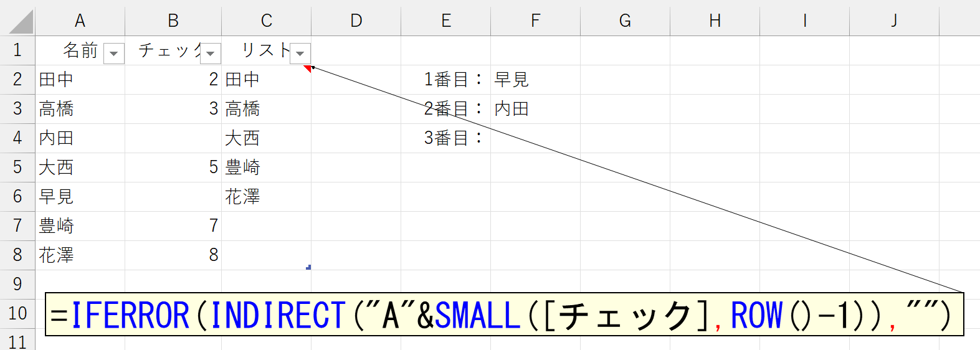Select row 4 header
Screen dimensions: 980x350
click(x=17, y=138)
